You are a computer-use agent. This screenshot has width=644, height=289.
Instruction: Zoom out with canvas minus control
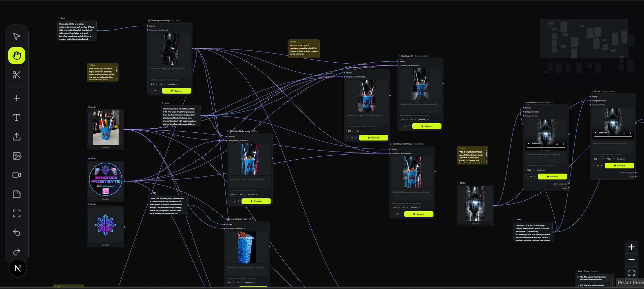[632, 260]
